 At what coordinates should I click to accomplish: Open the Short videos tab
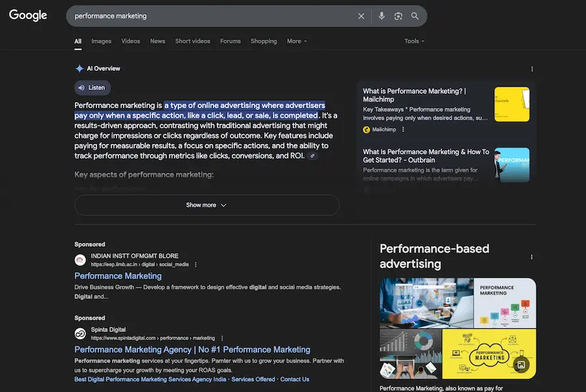(x=193, y=41)
